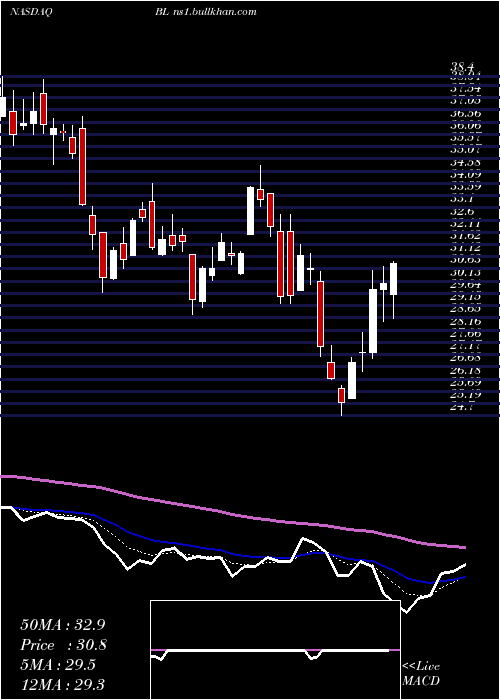The width and height of the screenshot is (500, 700).
Task: Click the 25.19 price axis label
Action: tap(465, 394)
